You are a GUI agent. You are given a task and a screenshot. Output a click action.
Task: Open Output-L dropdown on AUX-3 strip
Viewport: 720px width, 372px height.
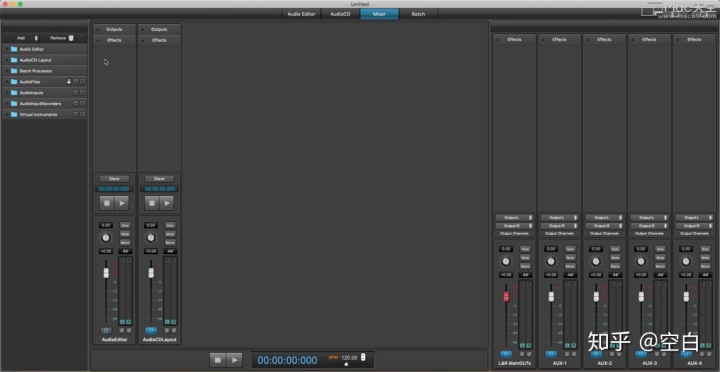(649, 218)
